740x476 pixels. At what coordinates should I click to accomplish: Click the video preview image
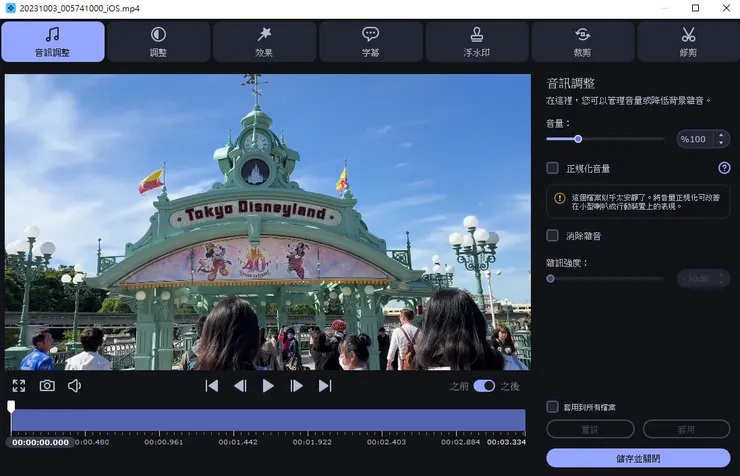coord(268,222)
